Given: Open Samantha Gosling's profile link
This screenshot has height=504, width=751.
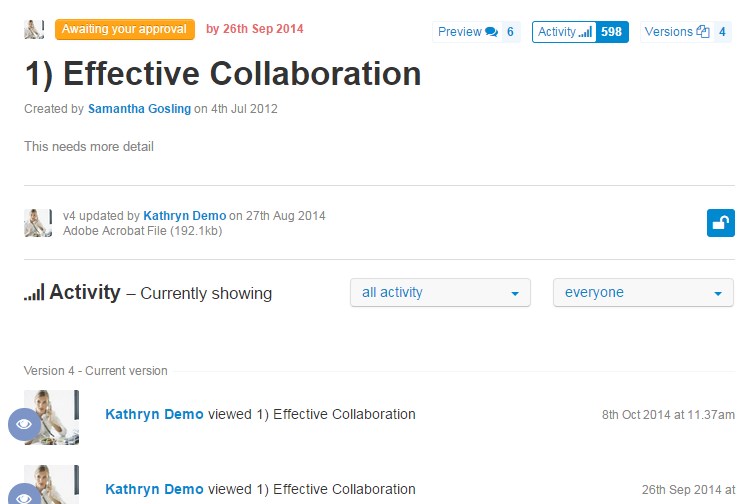Looking at the screenshot, I should (139, 109).
